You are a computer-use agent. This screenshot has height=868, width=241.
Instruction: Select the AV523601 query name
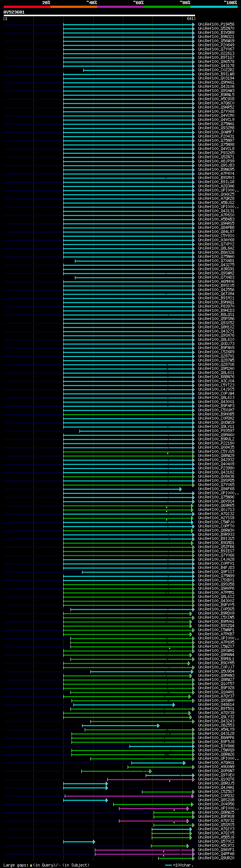(14, 12)
